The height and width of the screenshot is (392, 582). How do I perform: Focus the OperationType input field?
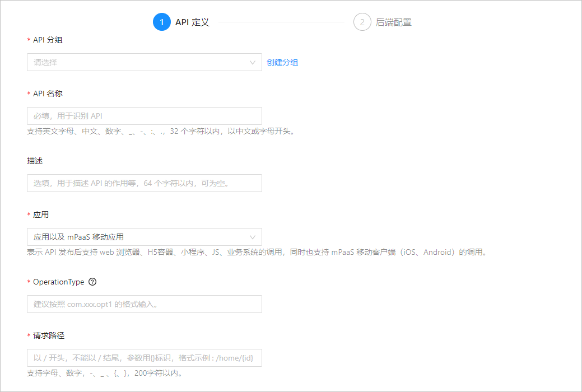tap(145, 304)
